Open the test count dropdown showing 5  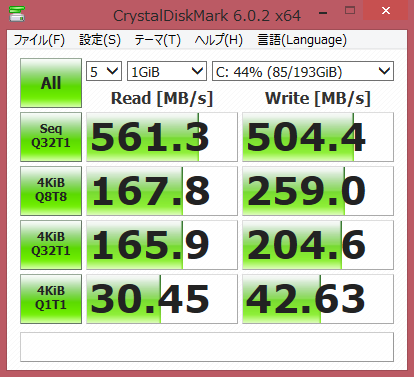[x=104, y=71]
